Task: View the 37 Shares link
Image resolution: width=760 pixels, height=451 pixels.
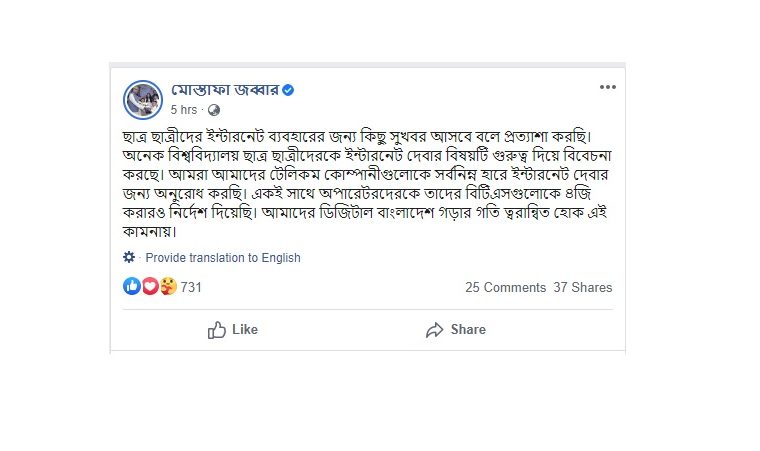Action: pos(583,287)
